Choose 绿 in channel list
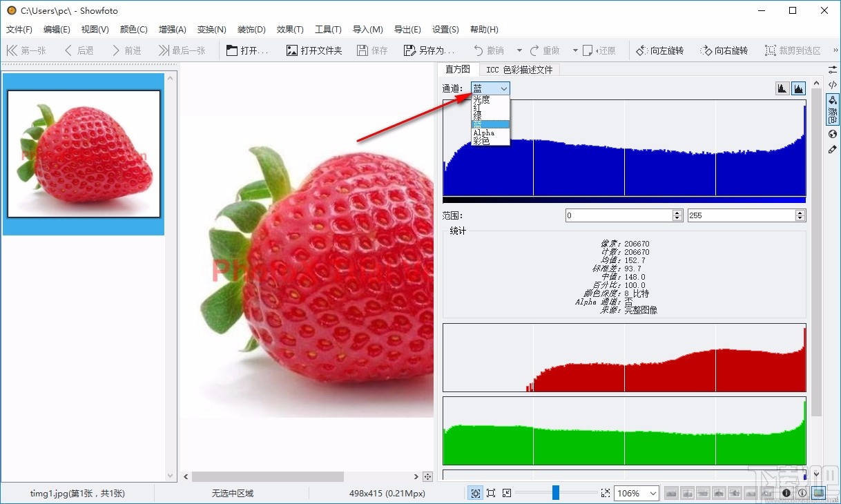 pyautogui.click(x=491, y=117)
